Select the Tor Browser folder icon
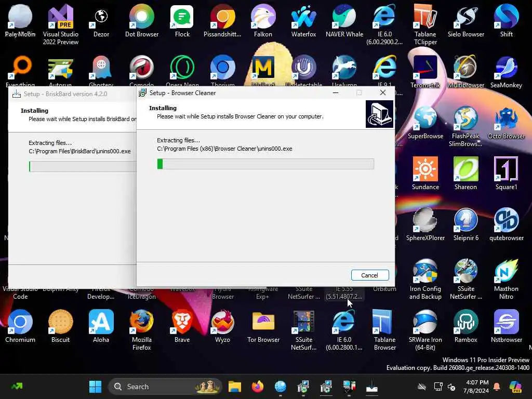Screen dimensions: 532x399 pos(263,326)
